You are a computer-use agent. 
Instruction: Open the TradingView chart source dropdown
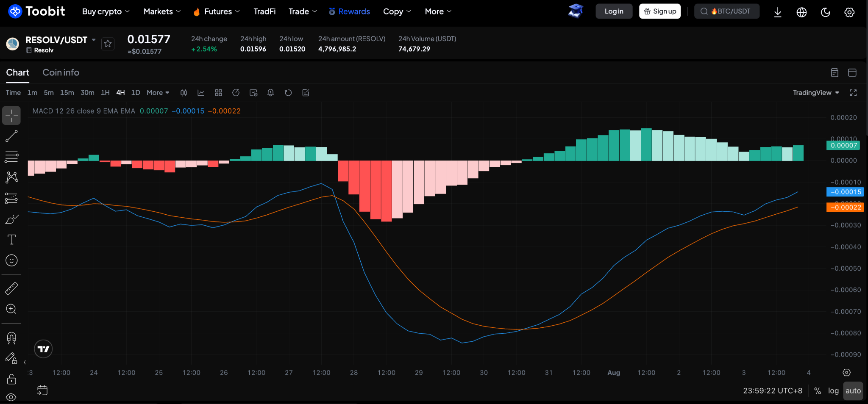point(816,93)
